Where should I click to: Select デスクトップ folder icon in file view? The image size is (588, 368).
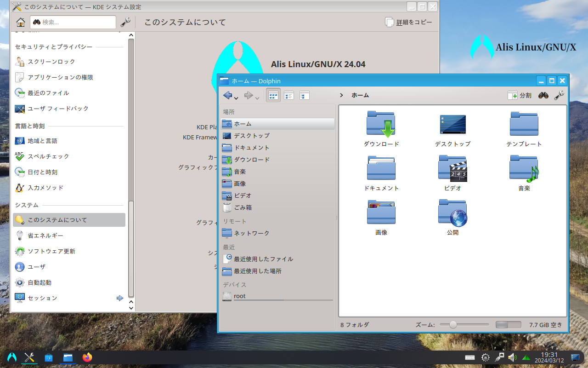453,124
